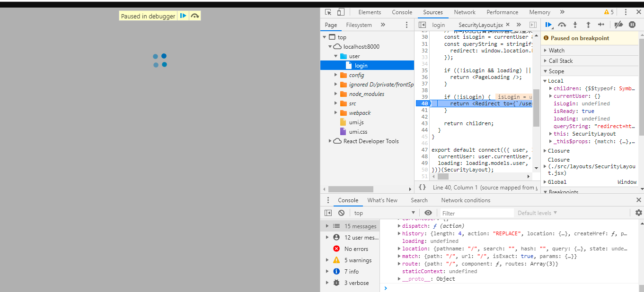Resume script execution from page overlay
Screen dimensions: 644x292
pyautogui.click(x=183, y=16)
